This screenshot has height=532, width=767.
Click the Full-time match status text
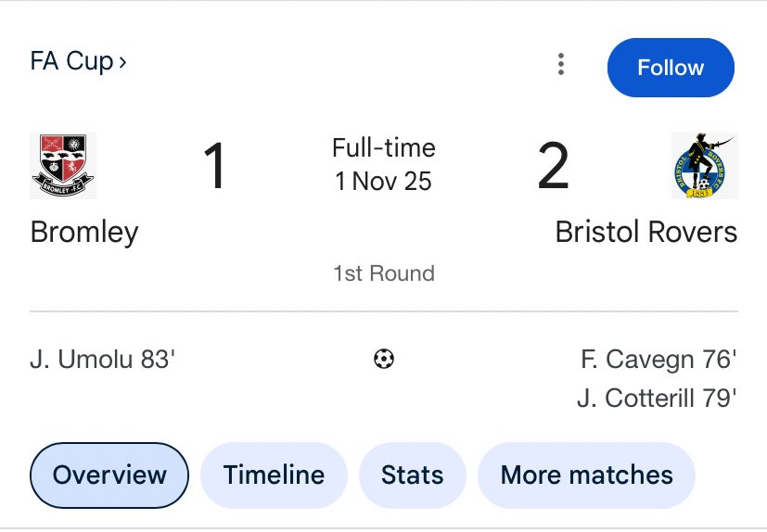pos(384,148)
